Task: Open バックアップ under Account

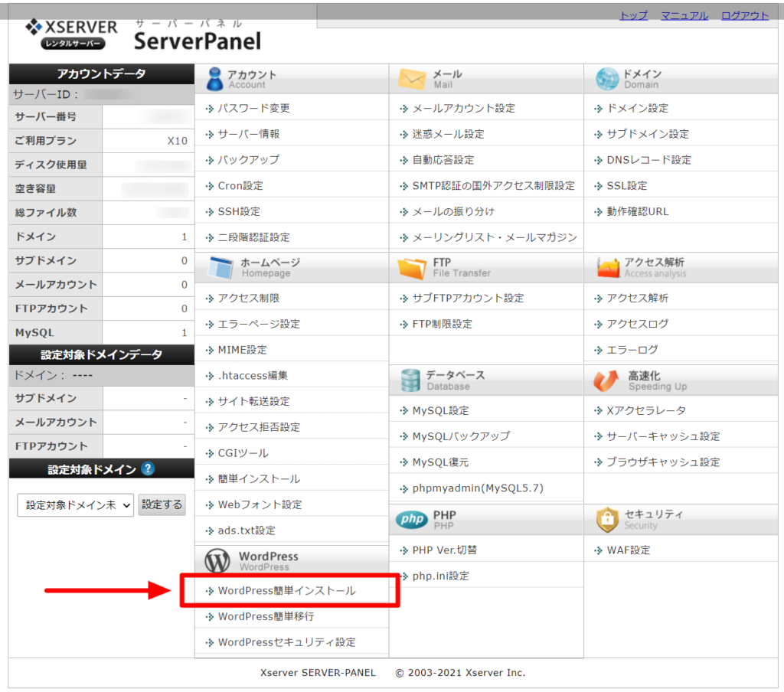Action: (x=249, y=159)
